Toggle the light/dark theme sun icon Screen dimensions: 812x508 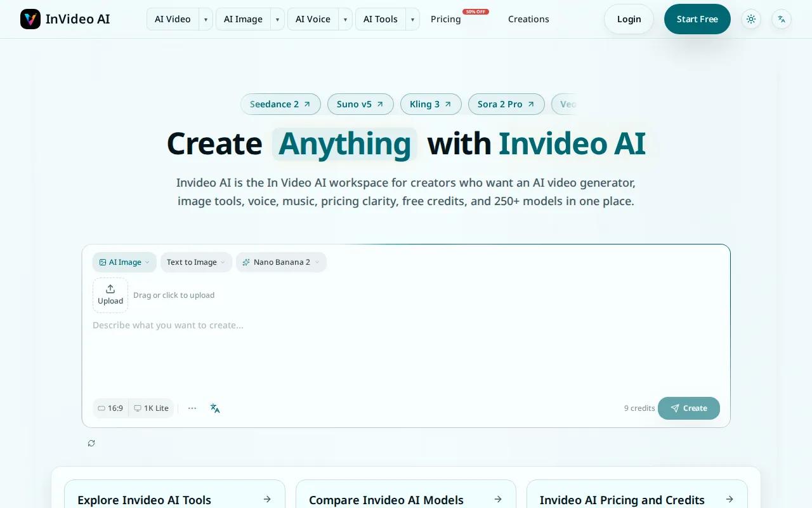coord(751,19)
